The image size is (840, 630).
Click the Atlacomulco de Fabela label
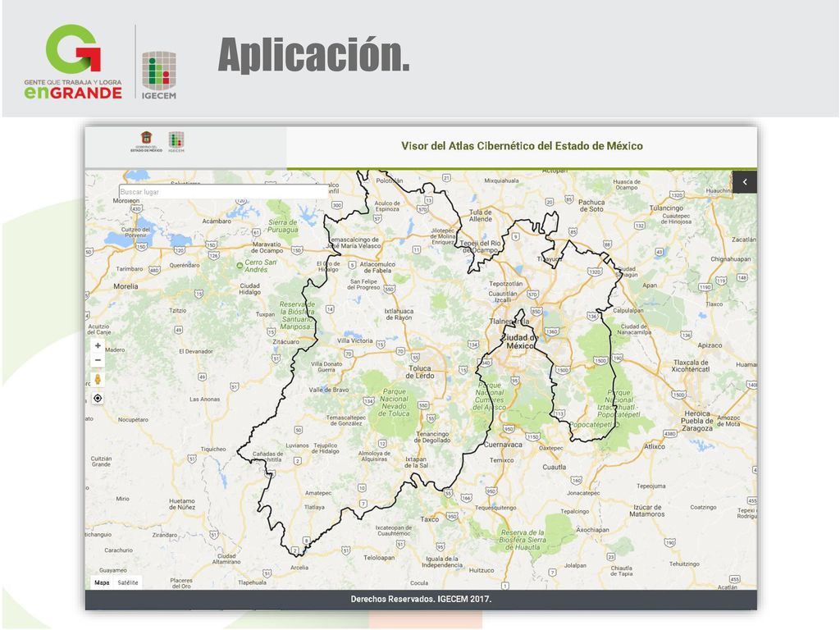pos(377,267)
